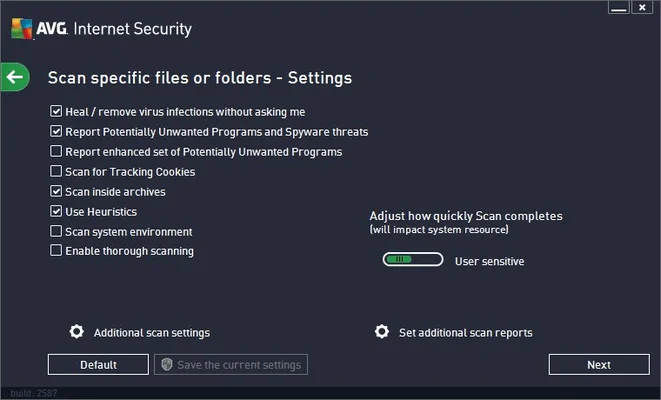
Task: Adjust the User sensitive scan speed slider
Action: [412, 260]
